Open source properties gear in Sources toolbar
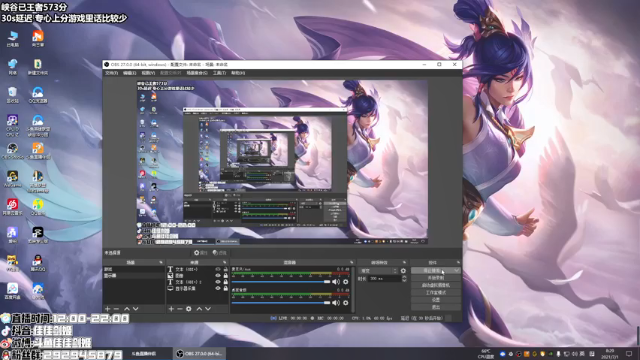The height and width of the screenshot is (360, 640). [189, 309]
